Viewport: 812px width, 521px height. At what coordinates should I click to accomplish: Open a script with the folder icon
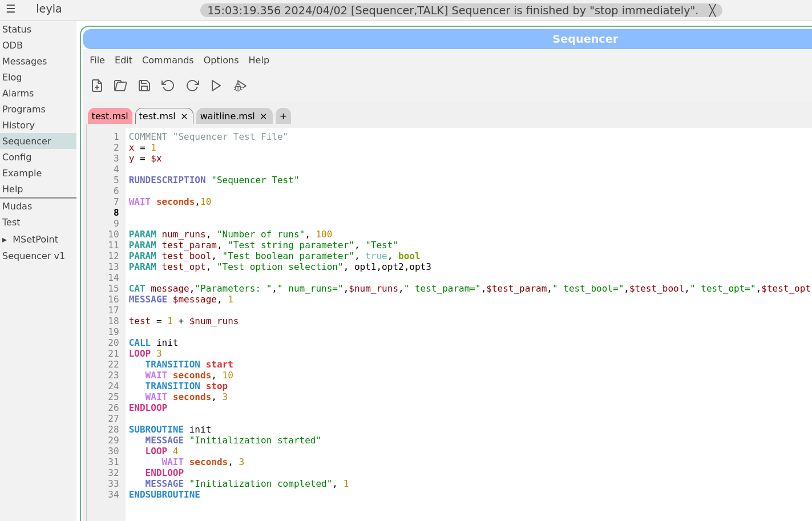click(x=120, y=86)
